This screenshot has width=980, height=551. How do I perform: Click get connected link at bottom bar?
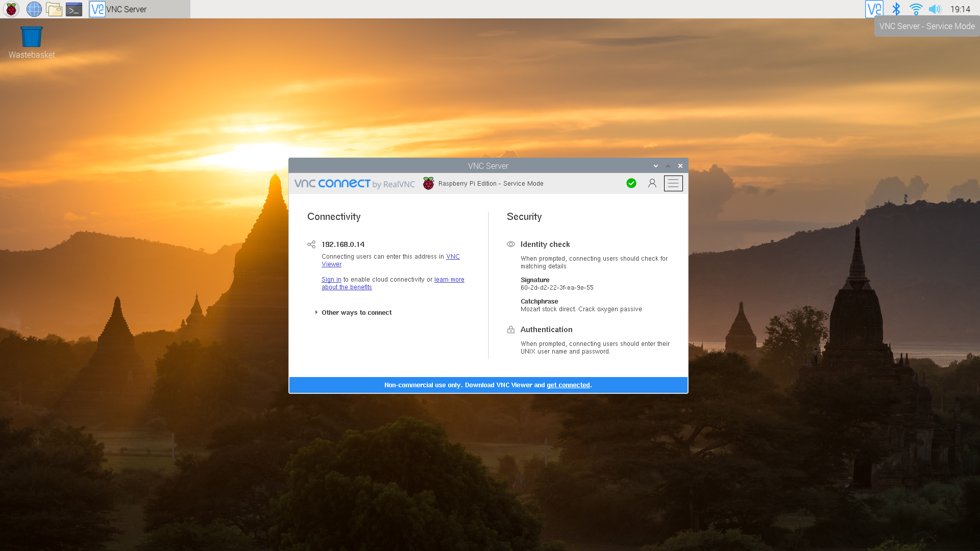click(x=568, y=384)
